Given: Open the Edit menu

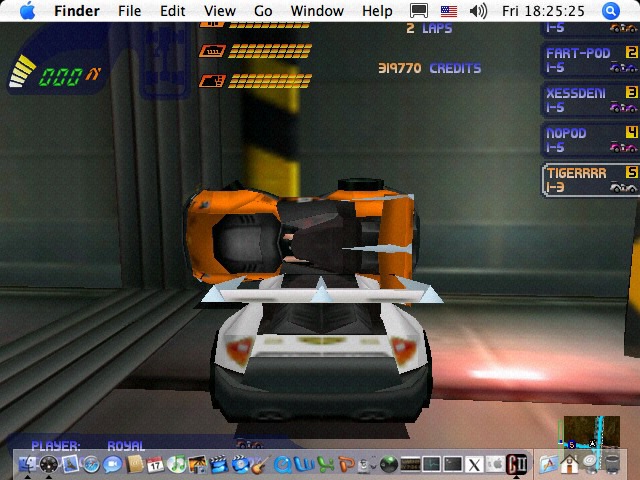Looking at the screenshot, I should (x=173, y=11).
